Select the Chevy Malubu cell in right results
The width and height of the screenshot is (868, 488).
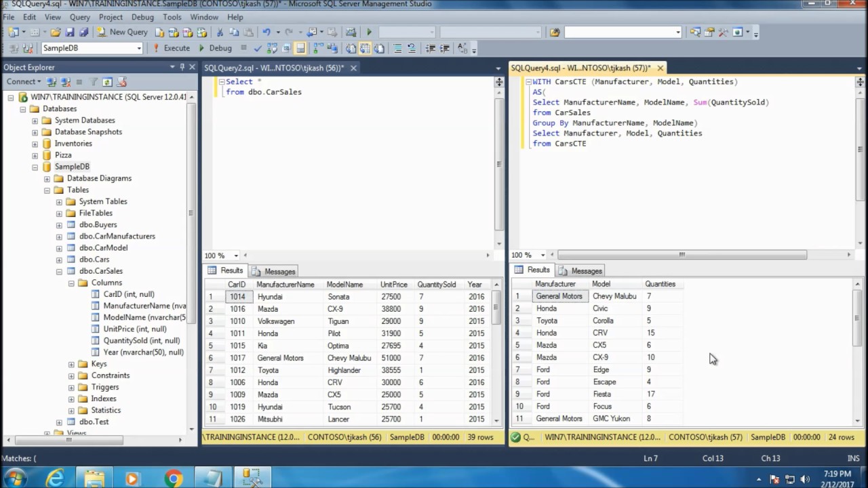pyautogui.click(x=615, y=296)
